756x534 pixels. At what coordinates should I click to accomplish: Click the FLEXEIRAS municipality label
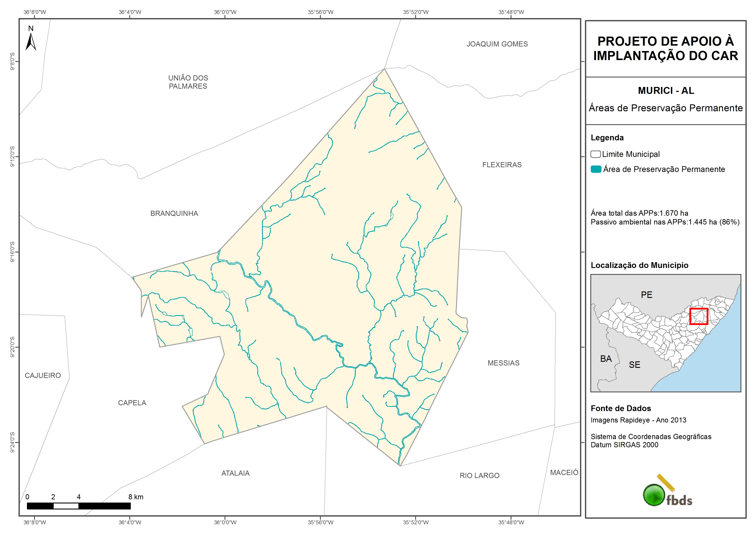click(502, 165)
